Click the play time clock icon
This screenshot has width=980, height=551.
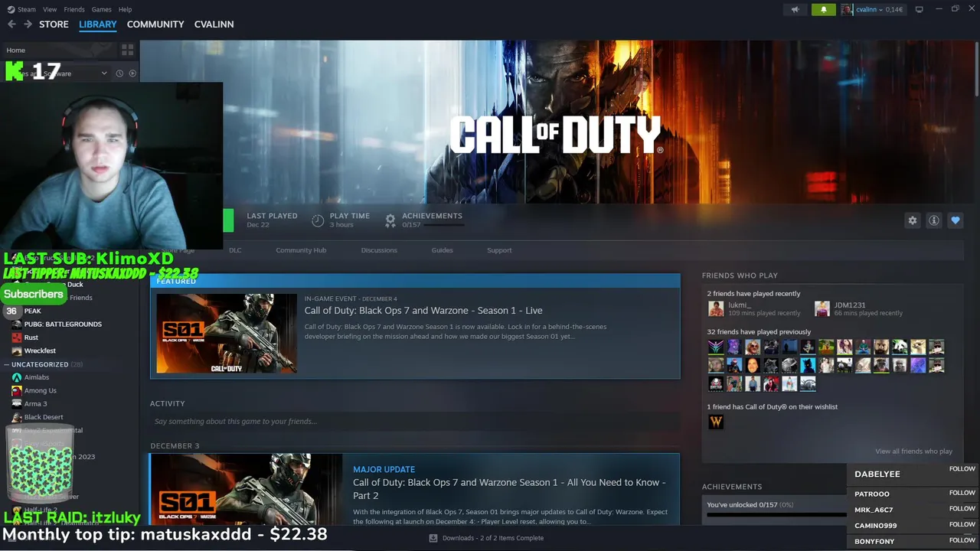(318, 220)
